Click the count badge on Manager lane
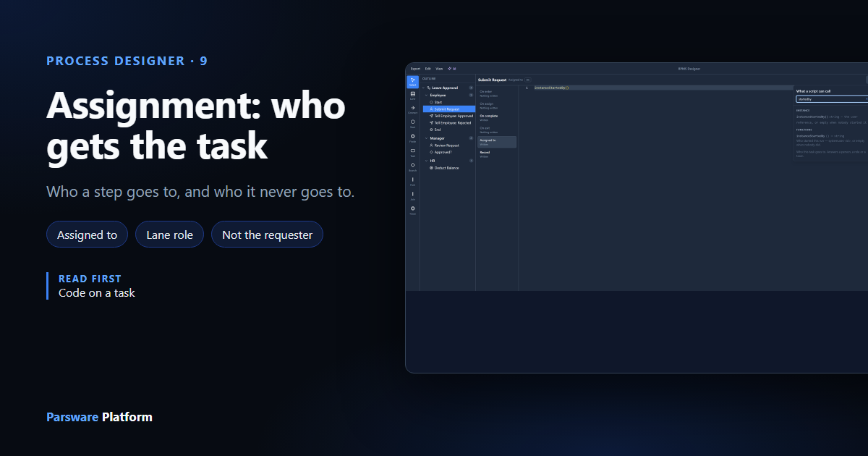This screenshot has width=868, height=456. (x=471, y=138)
